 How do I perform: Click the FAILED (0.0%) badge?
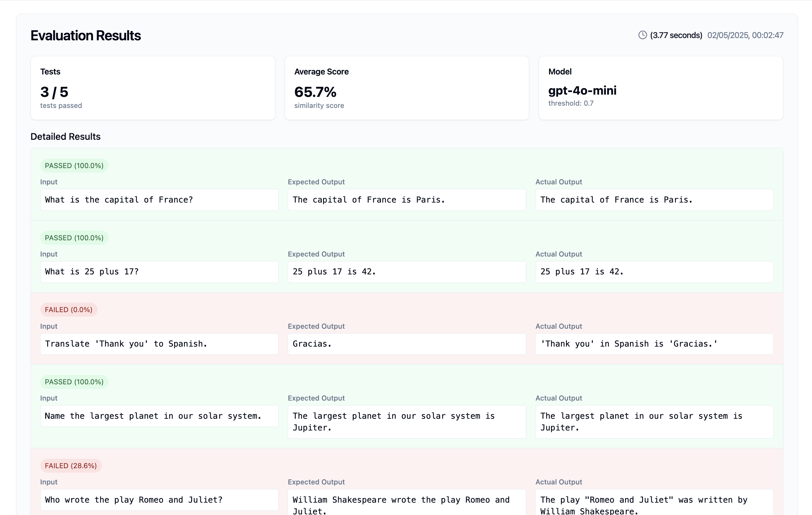point(69,310)
